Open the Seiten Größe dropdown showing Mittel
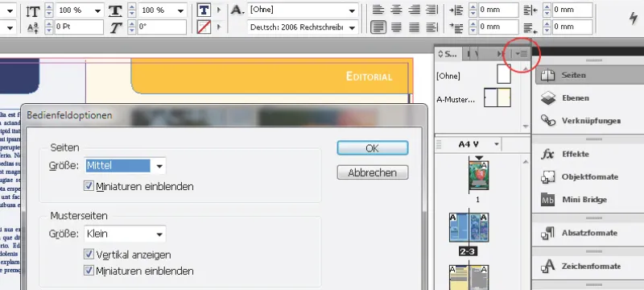The height and width of the screenshot is (290, 644). [126, 165]
